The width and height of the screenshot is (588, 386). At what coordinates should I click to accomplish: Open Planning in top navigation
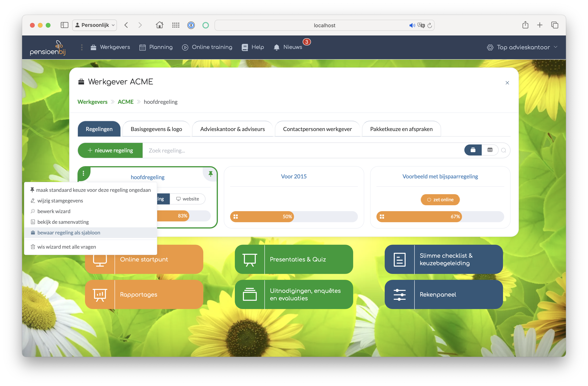(x=156, y=47)
